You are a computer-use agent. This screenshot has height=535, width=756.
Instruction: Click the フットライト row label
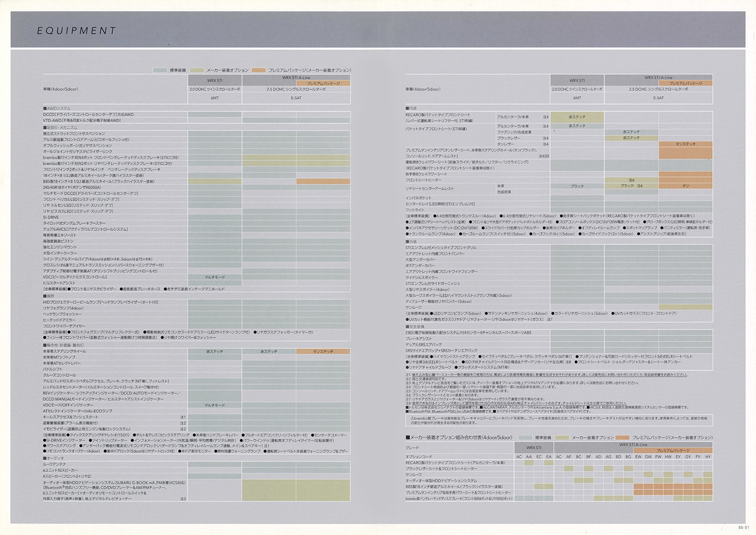(x=415, y=210)
